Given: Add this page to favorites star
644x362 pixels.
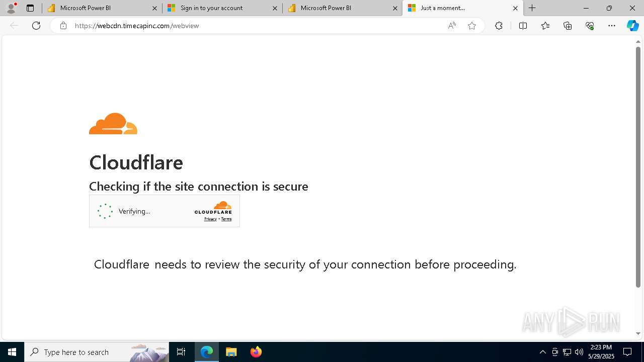Looking at the screenshot, I should (472, 26).
